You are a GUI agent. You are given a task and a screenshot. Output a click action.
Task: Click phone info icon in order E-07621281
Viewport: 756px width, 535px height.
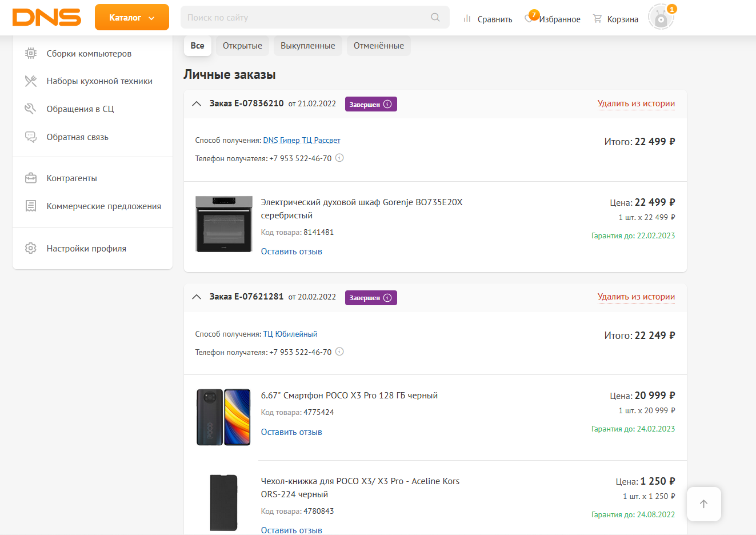tap(339, 352)
